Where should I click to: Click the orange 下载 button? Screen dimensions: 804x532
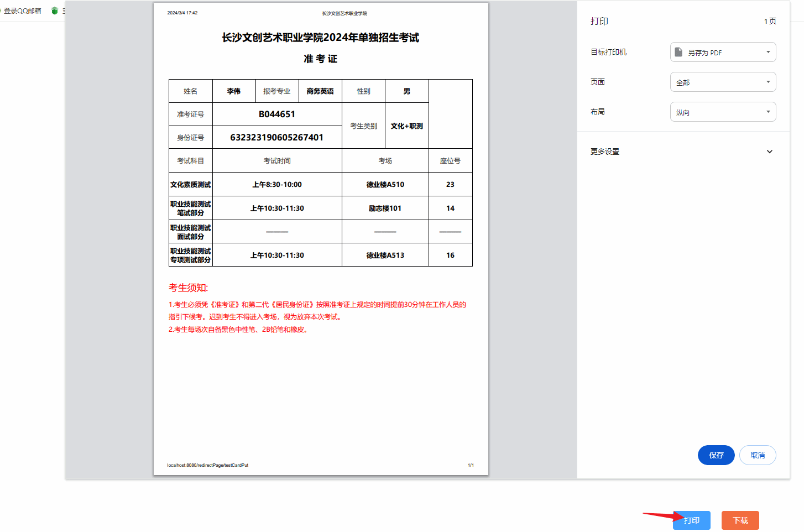740,520
